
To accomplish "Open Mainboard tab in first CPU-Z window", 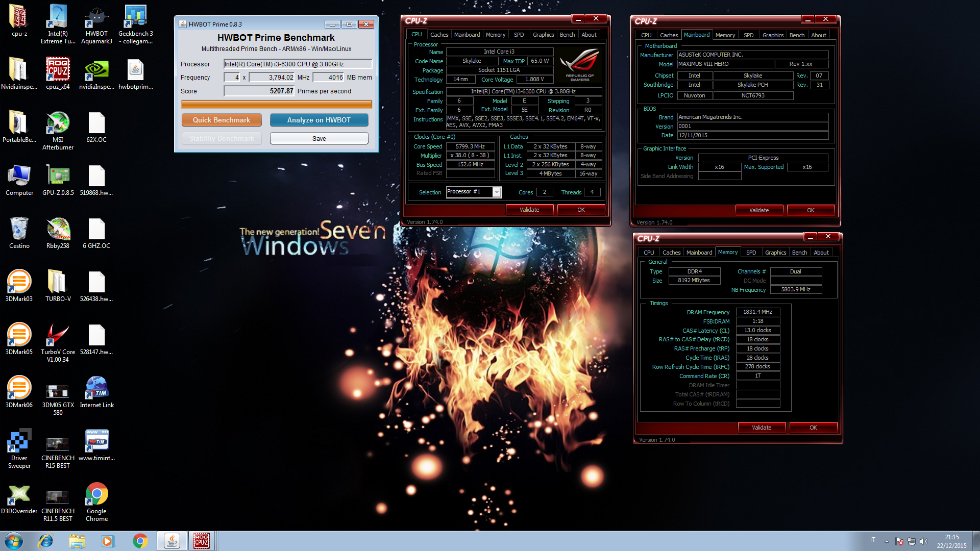I will point(467,35).
